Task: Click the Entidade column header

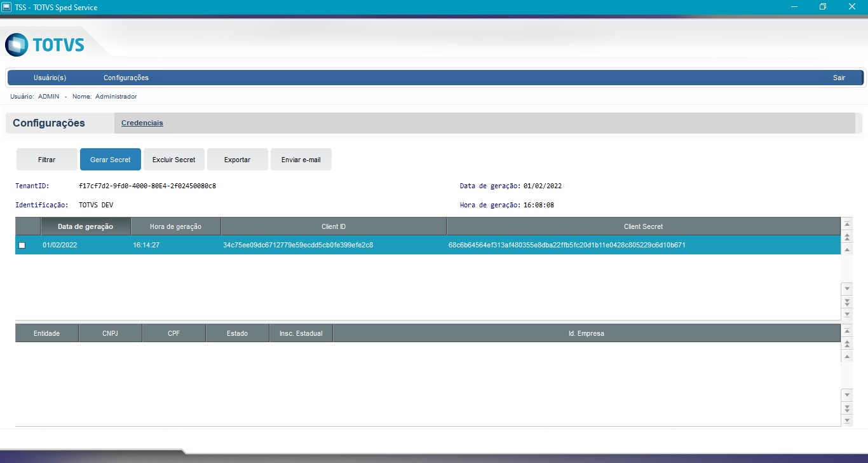Action: [47, 333]
